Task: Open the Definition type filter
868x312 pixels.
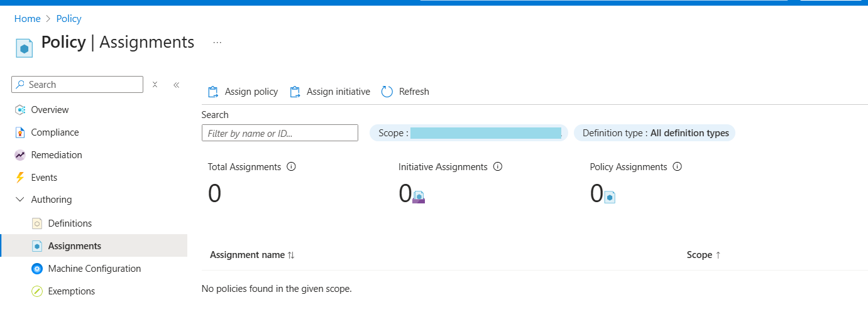Action: (x=654, y=133)
